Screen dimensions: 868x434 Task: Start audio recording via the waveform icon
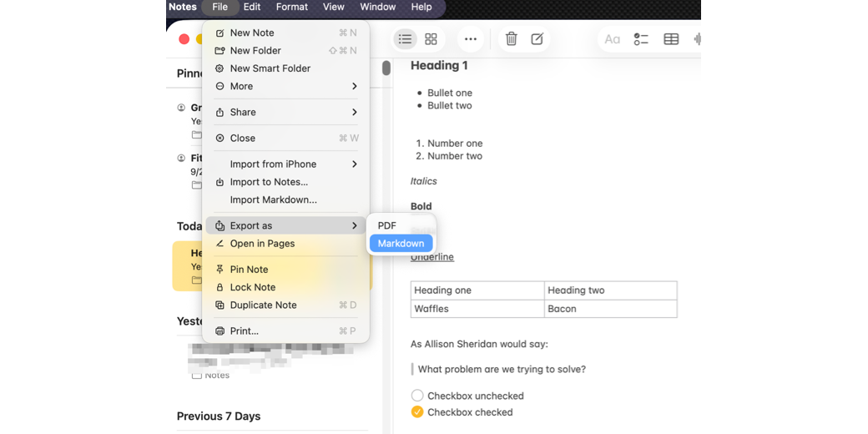click(697, 38)
